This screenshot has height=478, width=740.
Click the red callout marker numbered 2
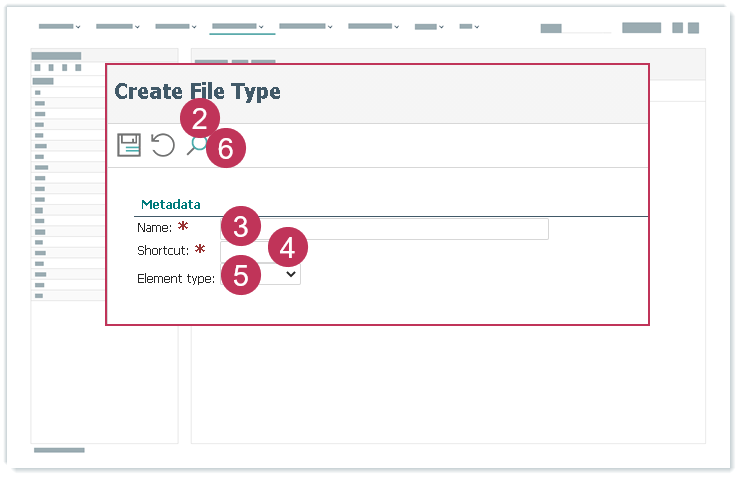point(200,119)
